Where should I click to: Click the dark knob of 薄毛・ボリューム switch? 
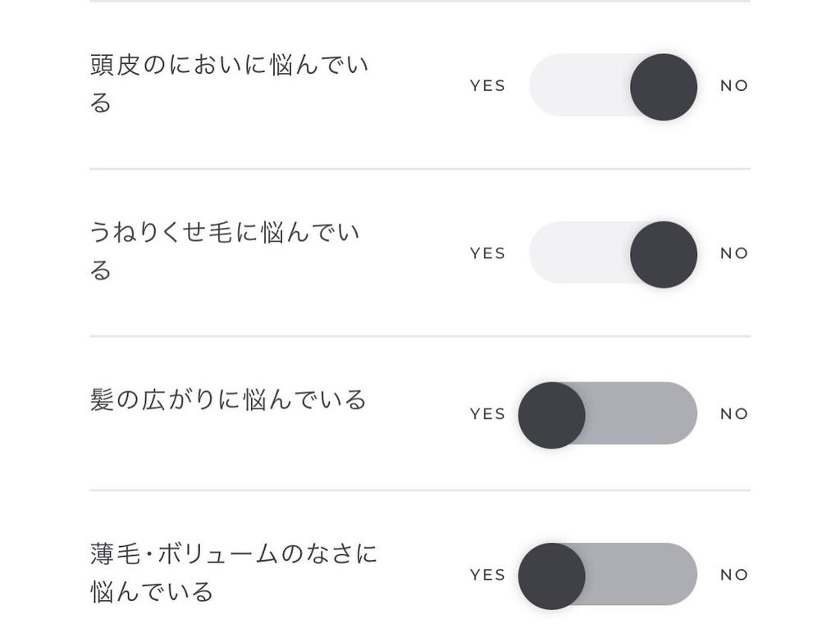pos(552,575)
